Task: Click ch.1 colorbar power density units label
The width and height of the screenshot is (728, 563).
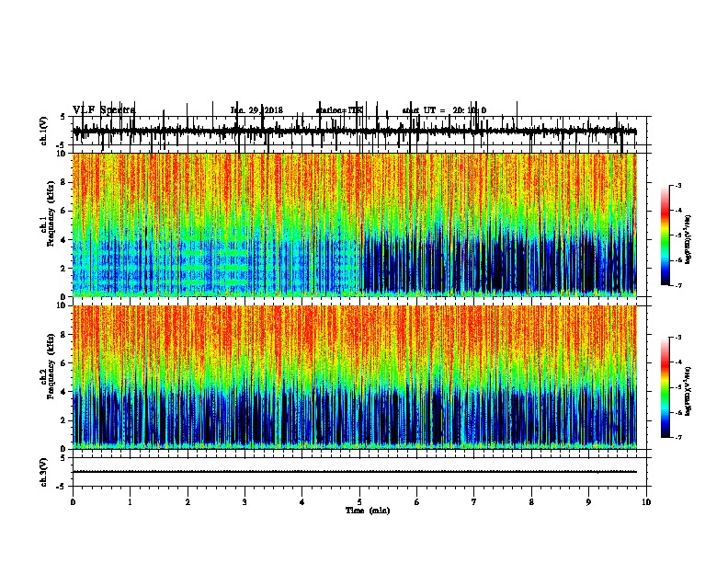Action: [688, 239]
